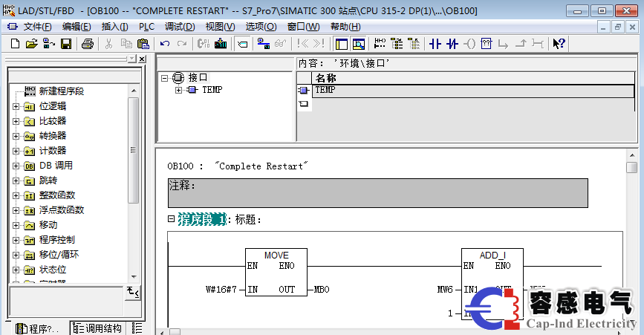Create a new block with New icon
The width and height of the screenshot is (644, 335).
[x=15, y=44]
